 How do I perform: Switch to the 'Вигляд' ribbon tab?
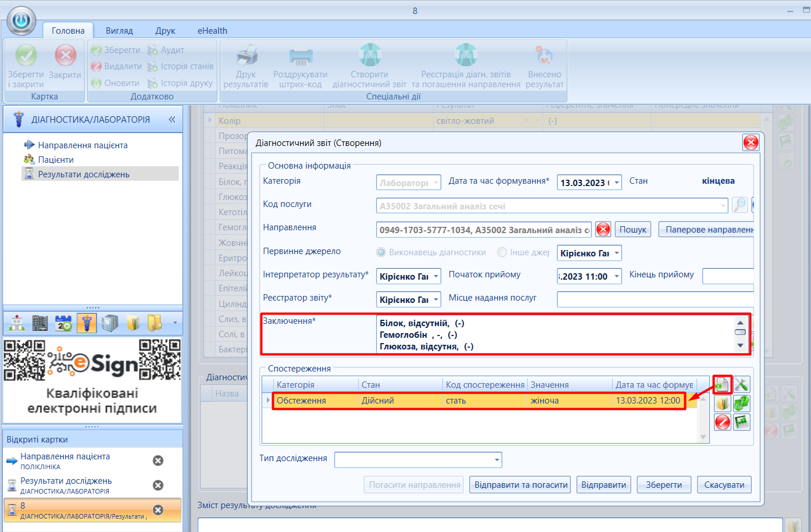point(119,30)
